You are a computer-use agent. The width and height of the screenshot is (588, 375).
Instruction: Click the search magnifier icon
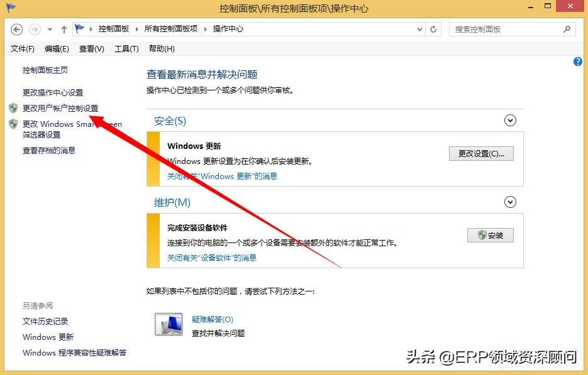coord(567,29)
